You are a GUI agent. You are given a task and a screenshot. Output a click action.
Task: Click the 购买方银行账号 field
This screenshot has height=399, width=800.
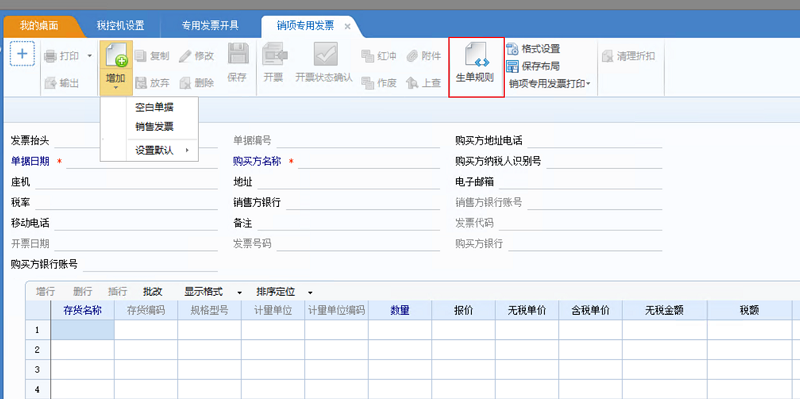pos(150,265)
